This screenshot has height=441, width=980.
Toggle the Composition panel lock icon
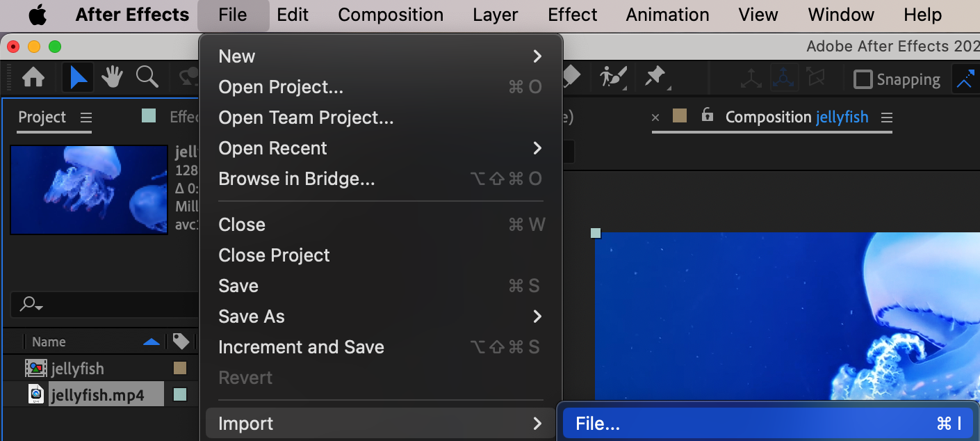pyautogui.click(x=708, y=115)
